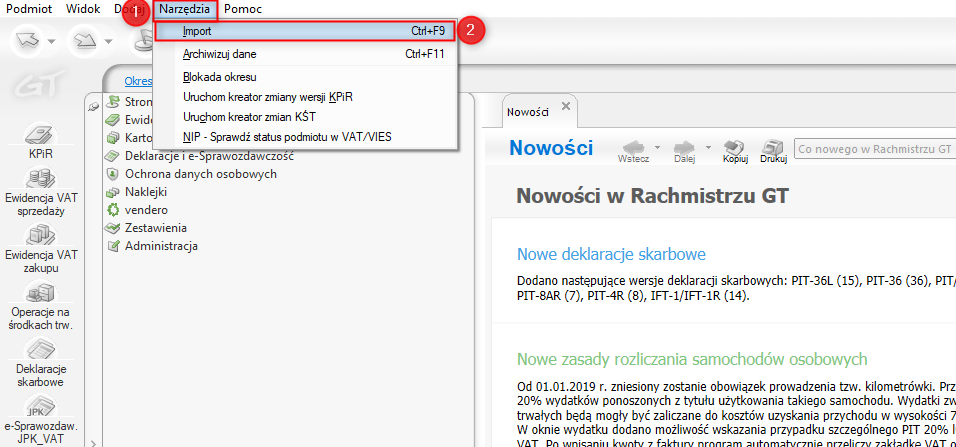The image size is (956, 447).
Task: Expand the forward arrow dropdown
Action: point(108,42)
